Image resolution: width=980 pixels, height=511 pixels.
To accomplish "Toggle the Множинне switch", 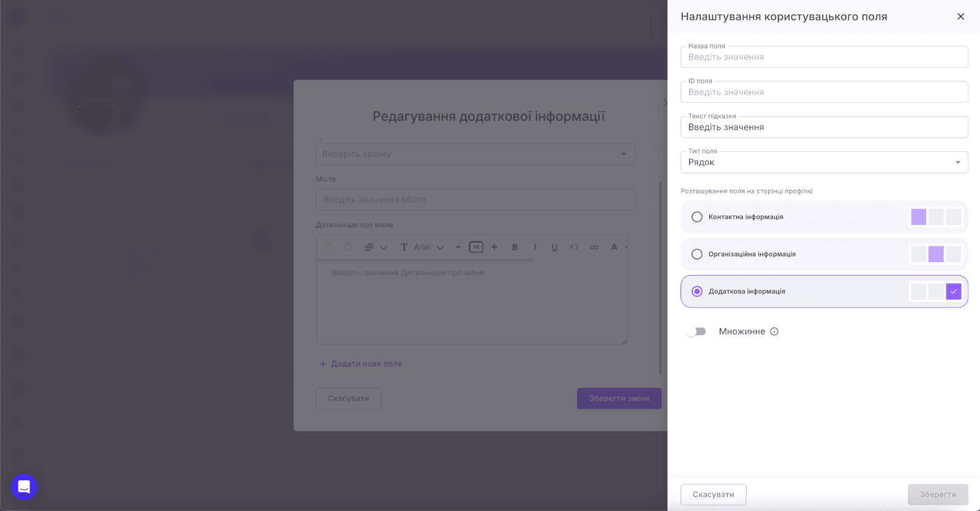I will (696, 331).
